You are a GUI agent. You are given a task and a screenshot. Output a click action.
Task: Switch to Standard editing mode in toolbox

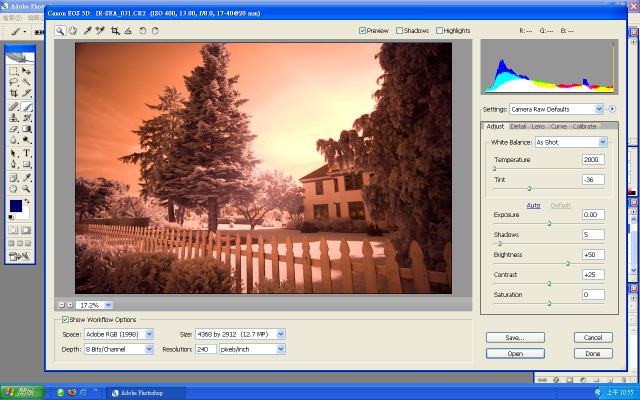13,230
